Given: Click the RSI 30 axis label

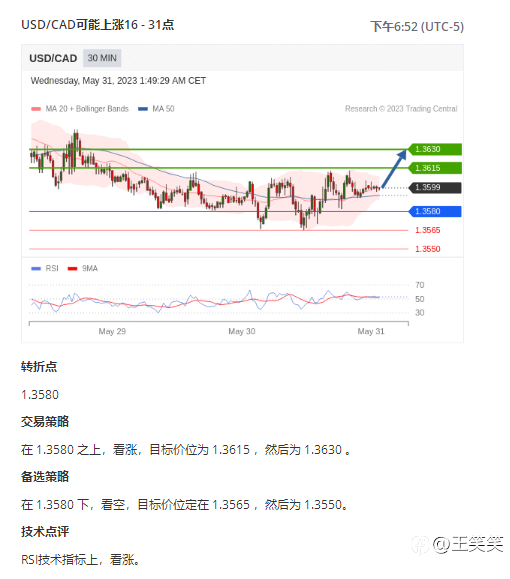Looking at the screenshot, I should 420,313.
